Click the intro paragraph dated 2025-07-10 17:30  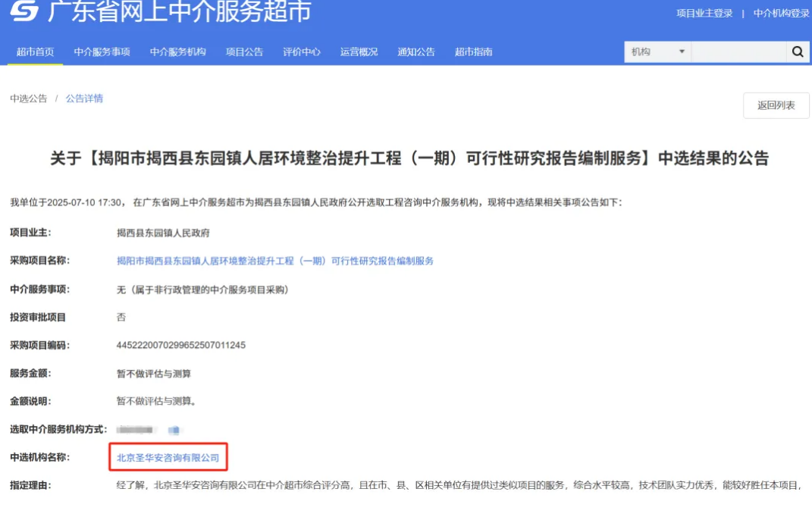[x=316, y=202]
